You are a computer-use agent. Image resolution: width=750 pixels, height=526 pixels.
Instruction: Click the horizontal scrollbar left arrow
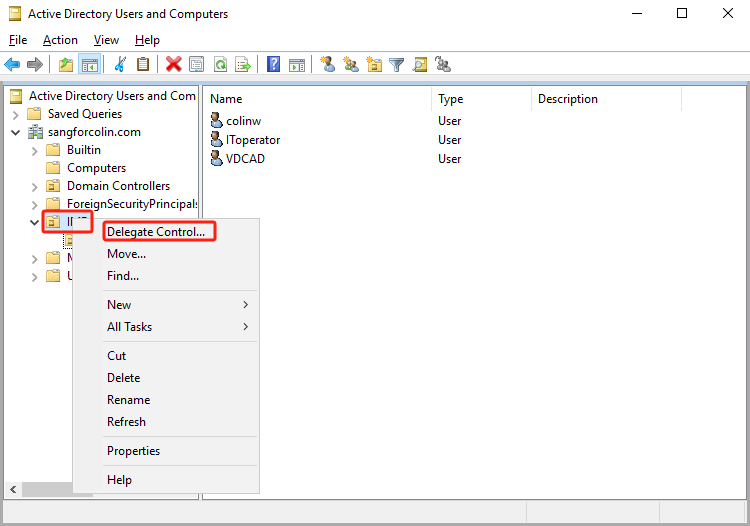(x=13, y=490)
